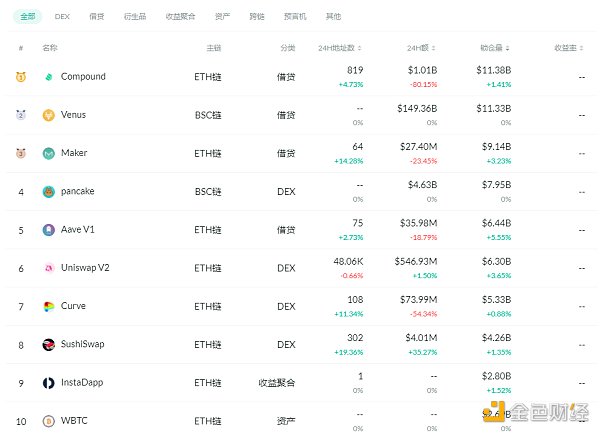Viewport: 600px width, 433px height.
Task: Sort by 收益率 column arrows
Action: pos(581,48)
